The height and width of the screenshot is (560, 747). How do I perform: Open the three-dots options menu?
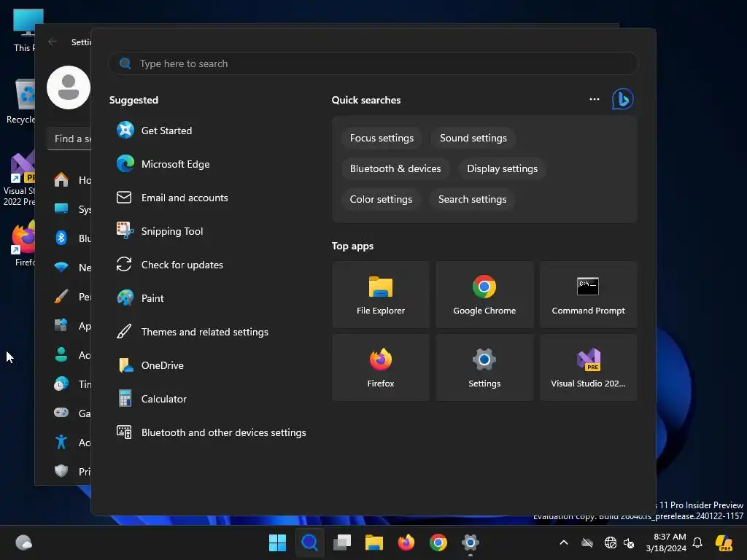click(594, 99)
